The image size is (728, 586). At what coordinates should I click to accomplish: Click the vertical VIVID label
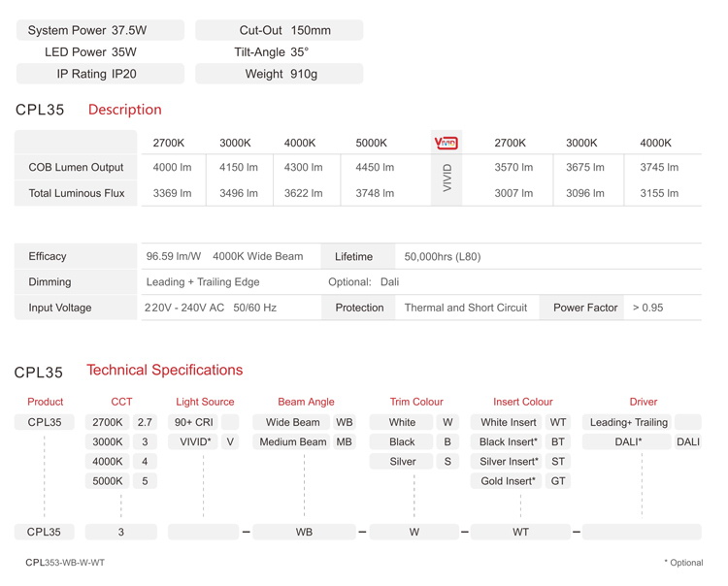[x=447, y=179]
